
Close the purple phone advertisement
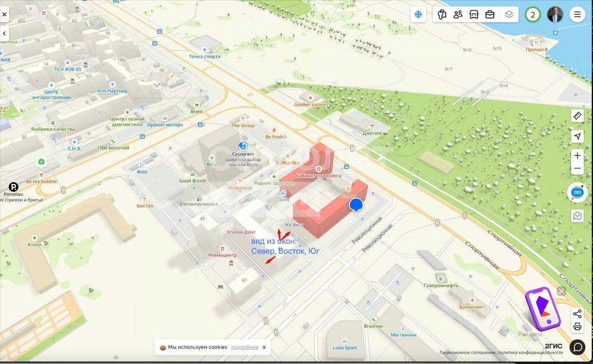[x=561, y=291]
